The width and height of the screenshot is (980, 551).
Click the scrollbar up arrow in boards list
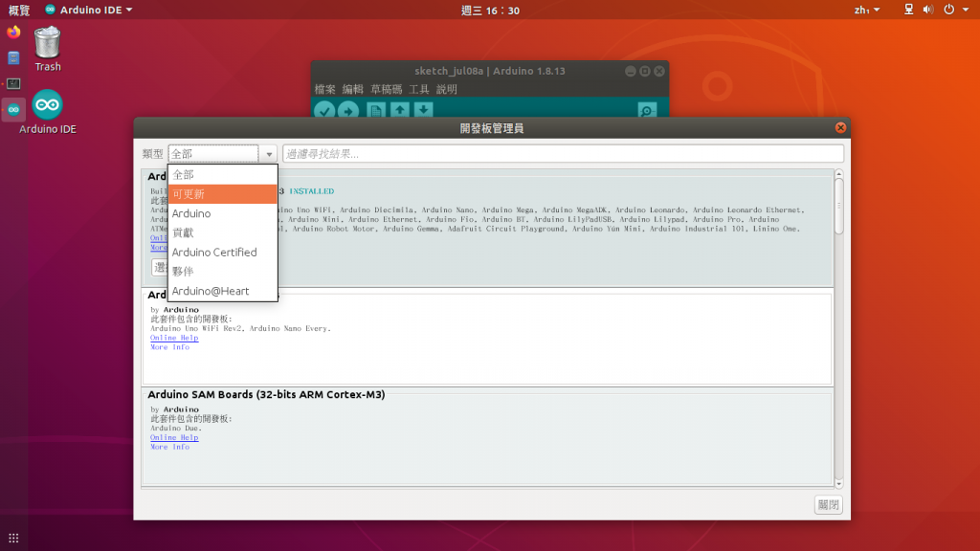tap(838, 174)
